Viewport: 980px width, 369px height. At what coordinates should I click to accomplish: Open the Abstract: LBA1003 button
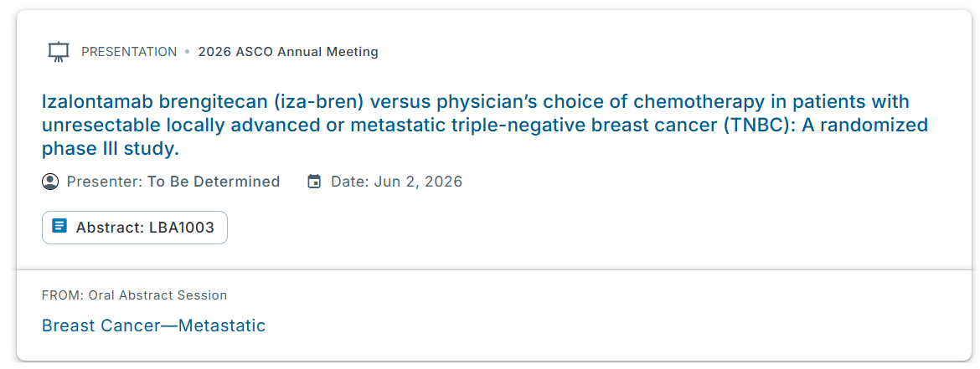135,228
